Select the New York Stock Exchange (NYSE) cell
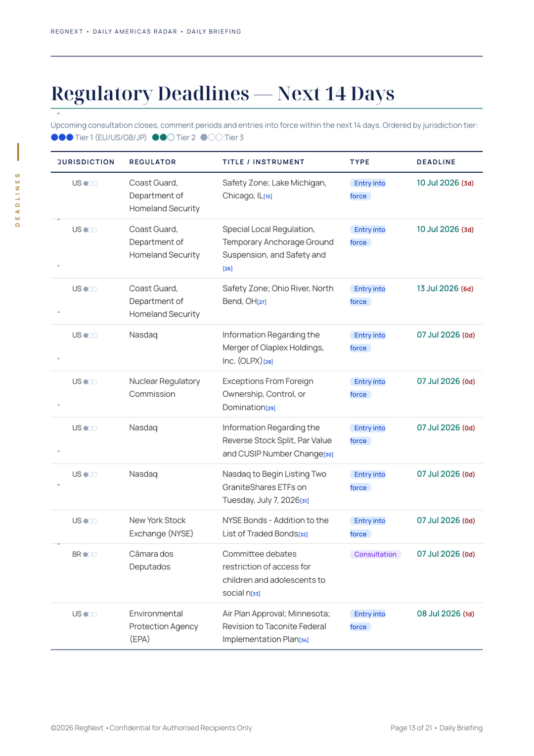Screen dimensions: 534x756 pyautogui.click(x=161, y=527)
